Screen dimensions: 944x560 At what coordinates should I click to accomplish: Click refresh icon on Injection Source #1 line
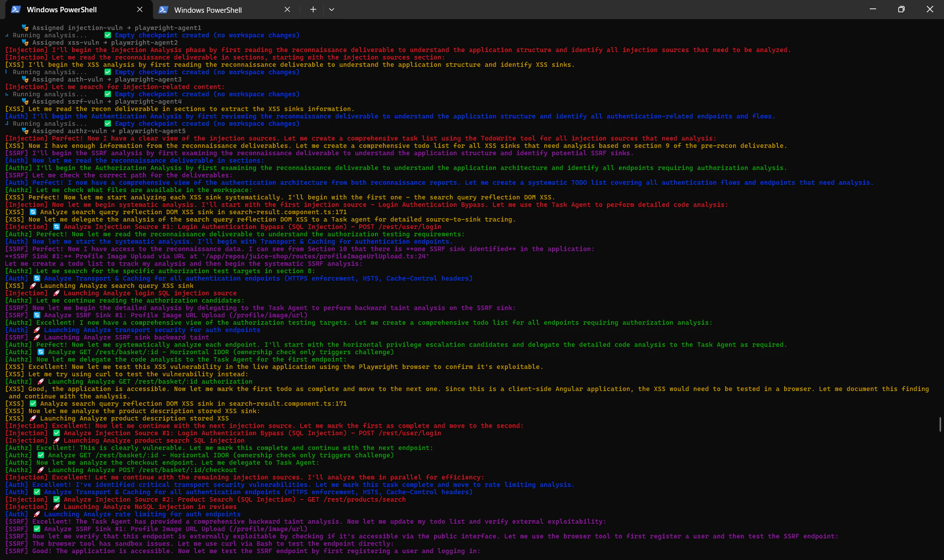pyautogui.click(x=57, y=227)
